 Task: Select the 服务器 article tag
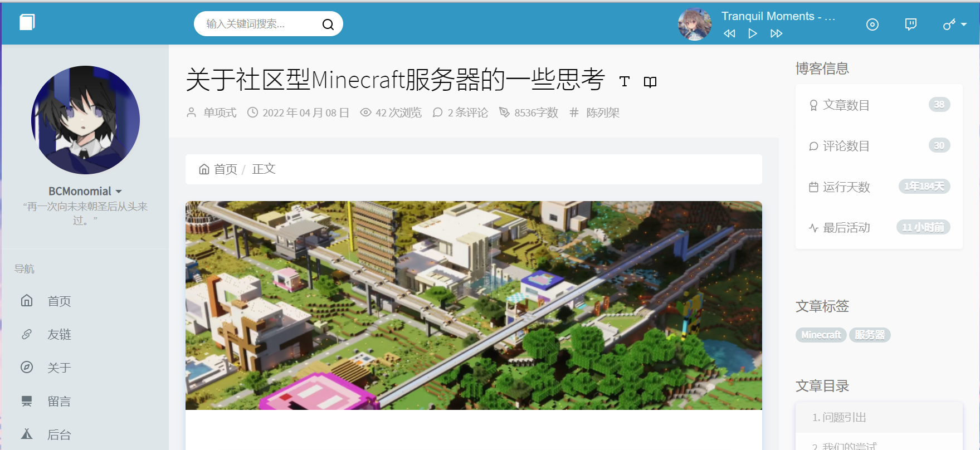tap(870, 335)
